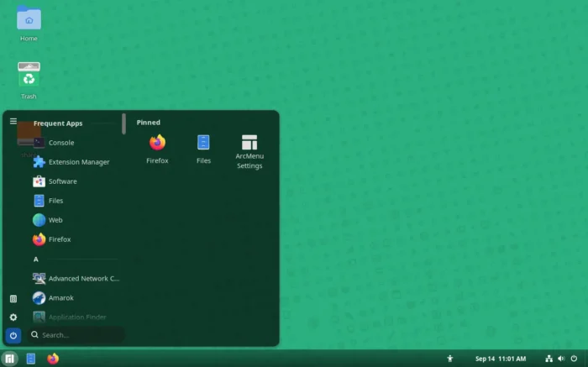Screen dimensions: 588x367
Task: Expand the hamburger menu in ArcMenu
Action: [13, 121]
